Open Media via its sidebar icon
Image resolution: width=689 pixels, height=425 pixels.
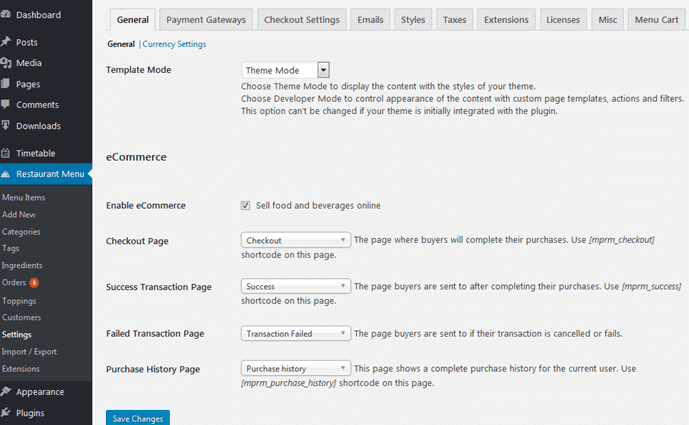click(x=6, y=63)
